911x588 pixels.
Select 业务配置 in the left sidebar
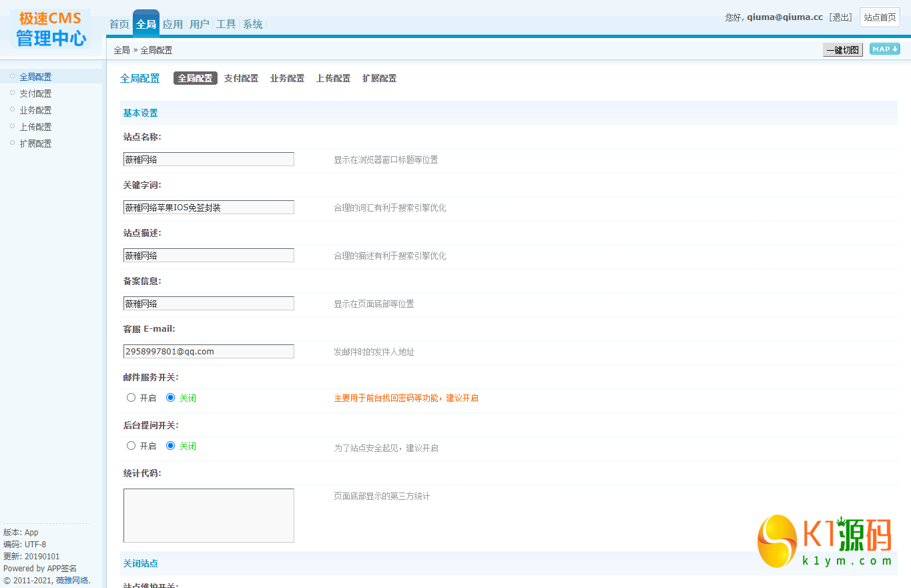(x=35, y=109)
